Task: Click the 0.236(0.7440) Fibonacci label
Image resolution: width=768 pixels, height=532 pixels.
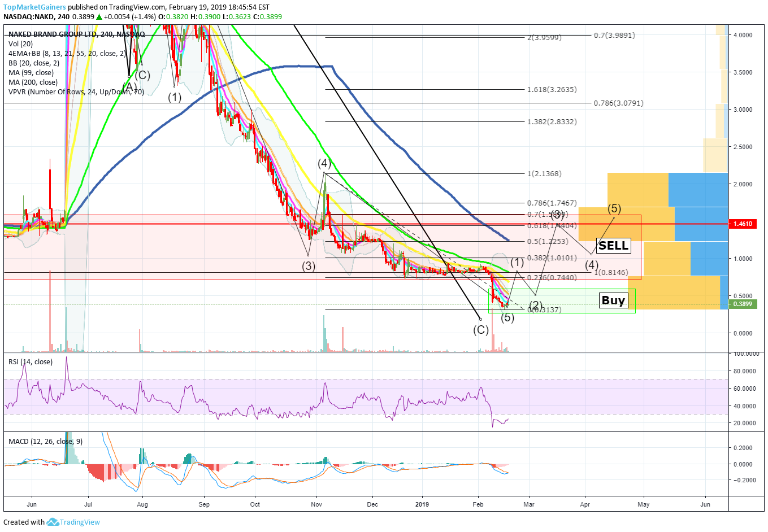Action: [552, 277]
